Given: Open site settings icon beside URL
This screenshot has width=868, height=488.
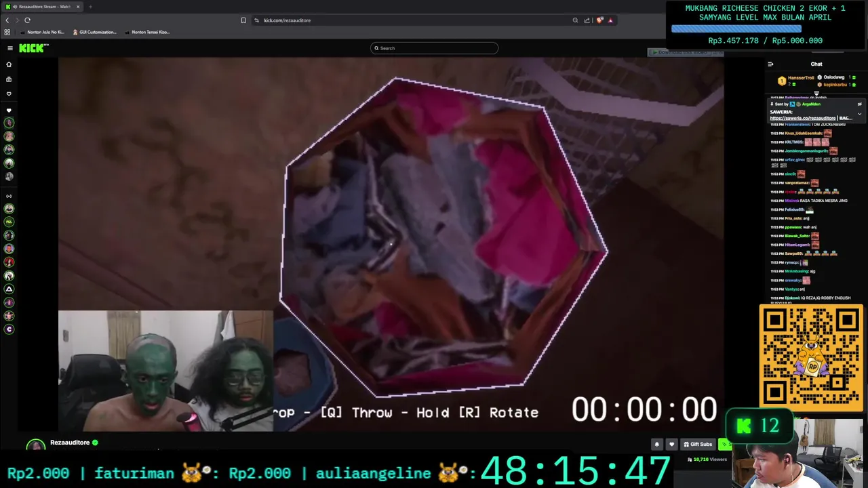Looking at the screenshot, I should tap(257, 20).
